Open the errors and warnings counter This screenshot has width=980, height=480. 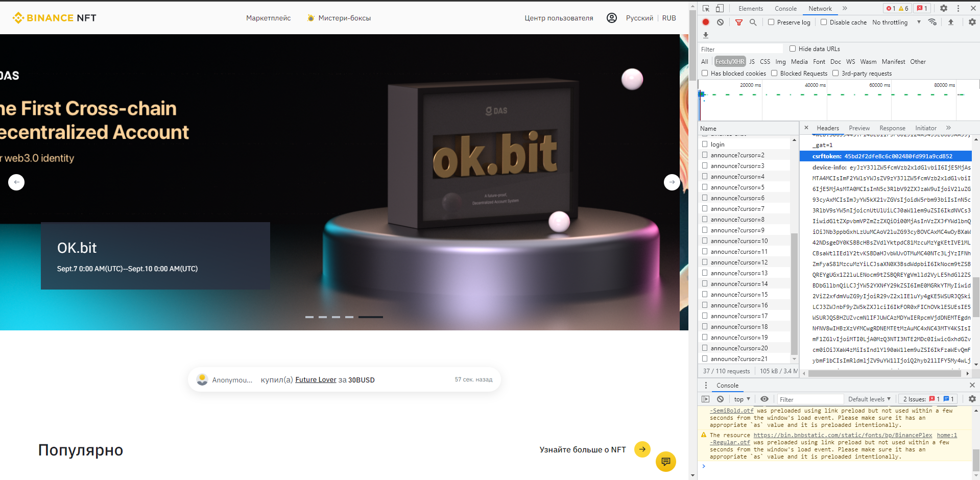897,8
